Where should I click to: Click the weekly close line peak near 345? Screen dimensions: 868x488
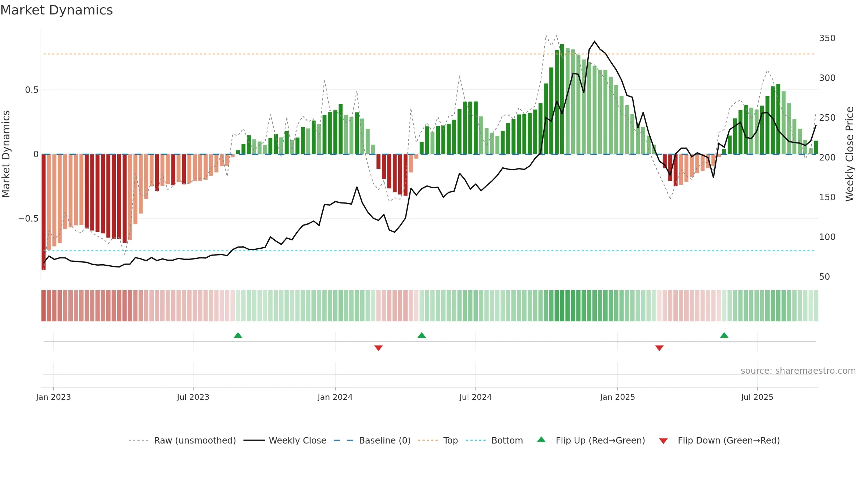coord(595,42)
